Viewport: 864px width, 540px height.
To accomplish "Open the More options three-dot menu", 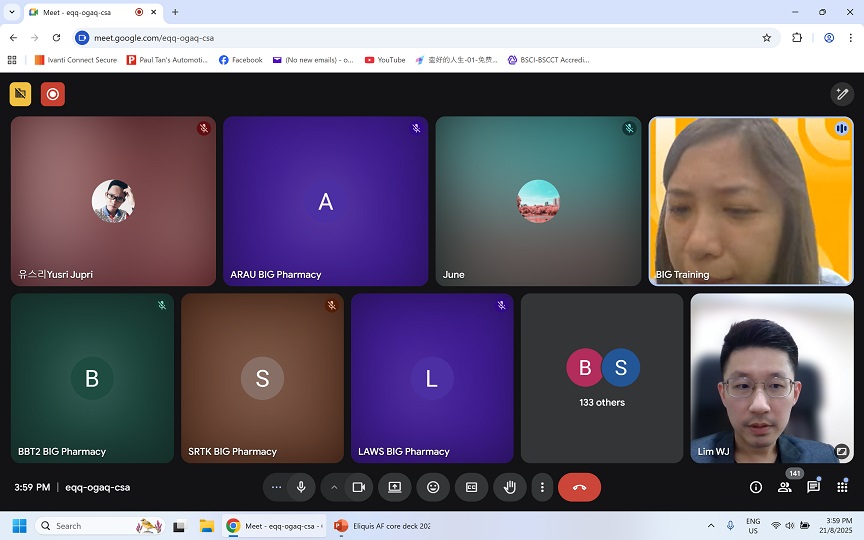I will (542, 487).
